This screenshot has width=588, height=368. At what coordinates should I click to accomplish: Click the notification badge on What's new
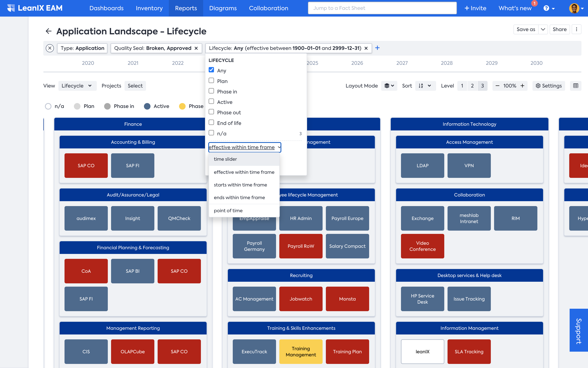coord(534,3)
